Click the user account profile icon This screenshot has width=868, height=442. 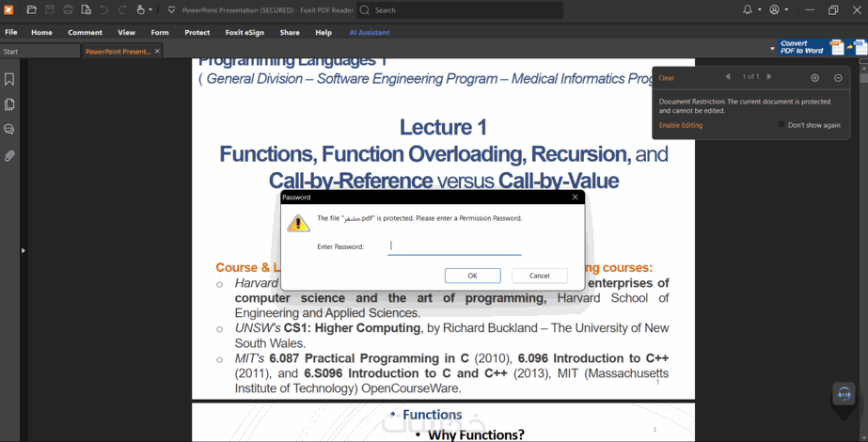click(775, 10)
